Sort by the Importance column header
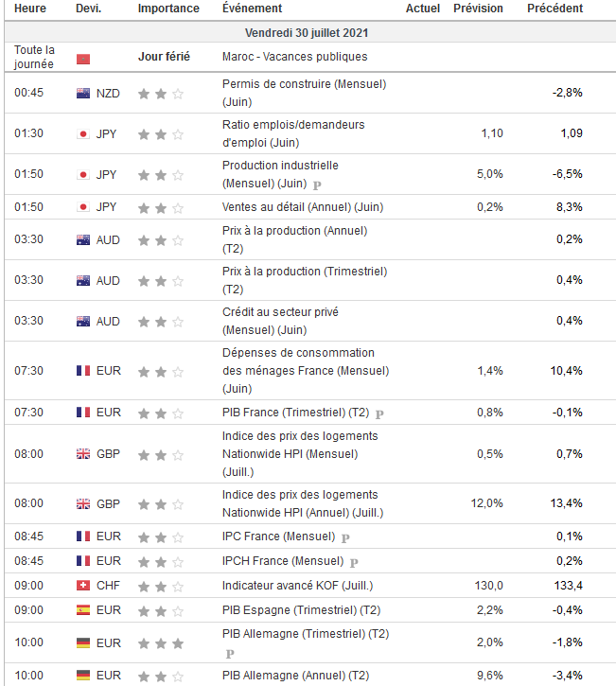Screen dimensions: 616x686 168,9
